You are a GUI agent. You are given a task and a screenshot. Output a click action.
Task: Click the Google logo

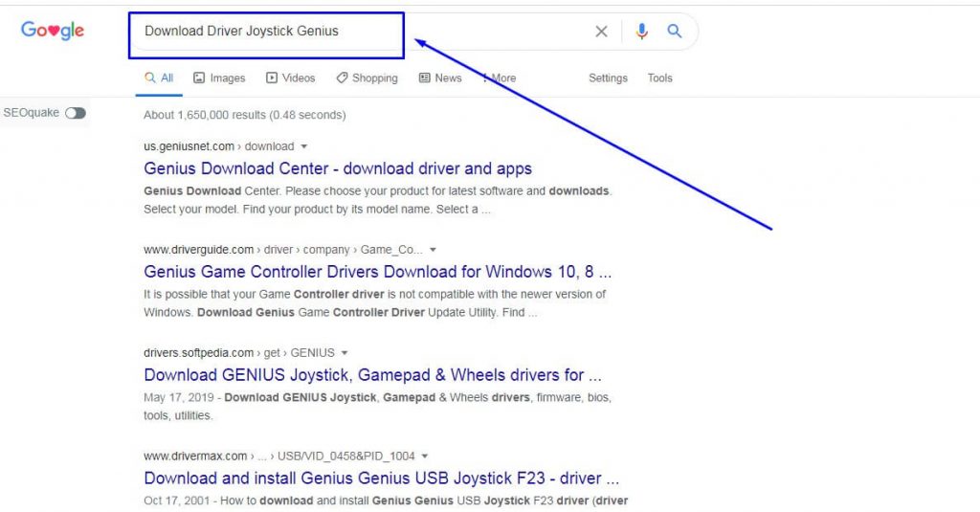tap(53, 30)
